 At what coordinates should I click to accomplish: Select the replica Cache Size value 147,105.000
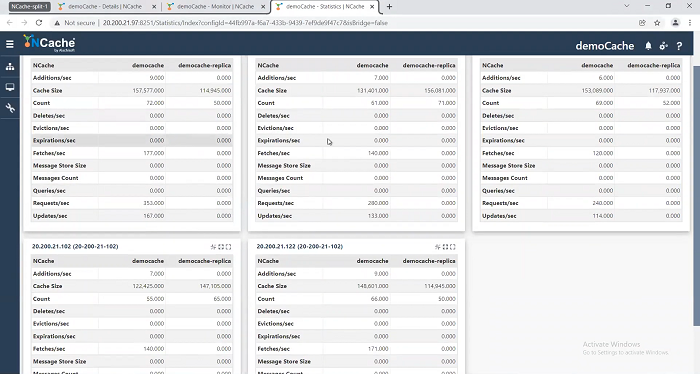coord(215,286)
